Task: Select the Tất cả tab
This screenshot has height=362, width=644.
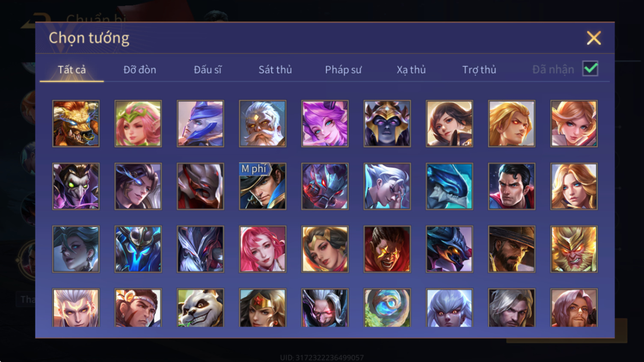Action: (x=72, y=69)
